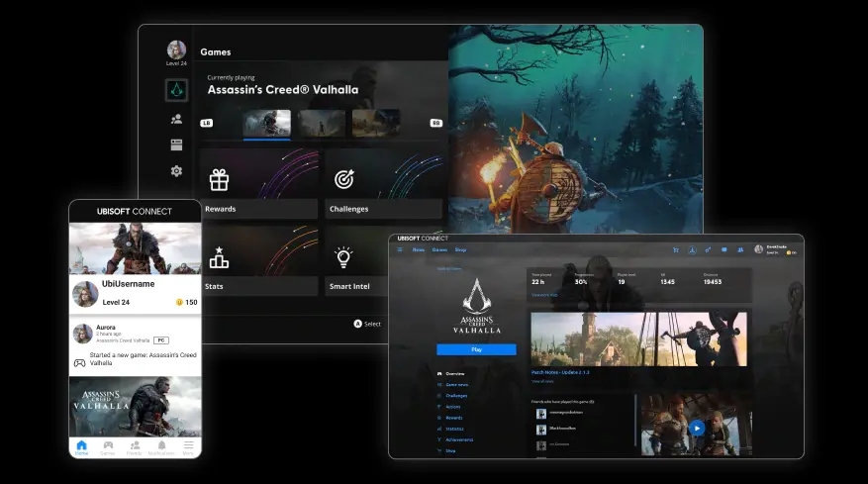This screenshot has width=868, height=484.
Task: Select the first highlighted game thumbnail
Action: [267, 123]
